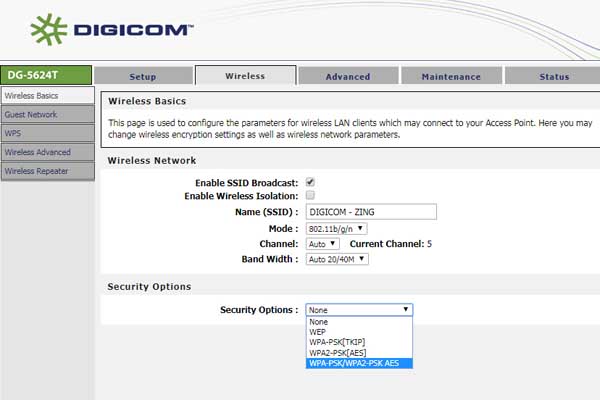600x400 pixels.
Task: Expand the Band Width dropdown
Action: 337,259
